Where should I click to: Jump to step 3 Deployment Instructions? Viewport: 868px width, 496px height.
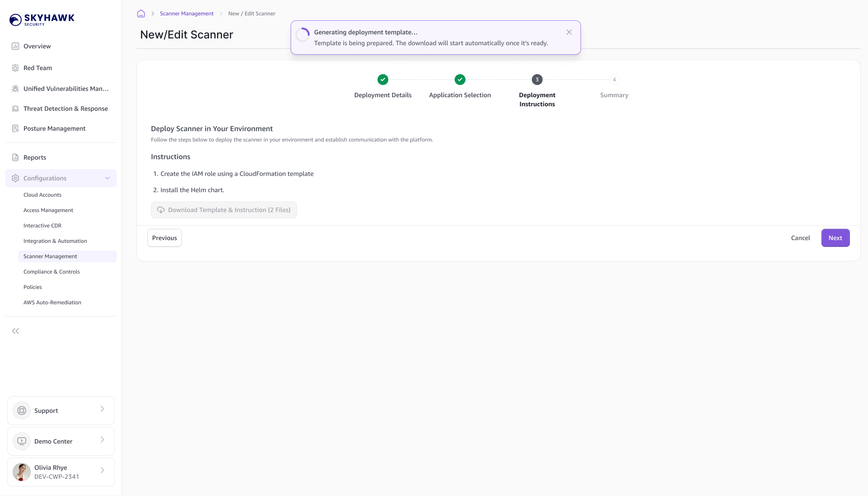tap(537, 80)
